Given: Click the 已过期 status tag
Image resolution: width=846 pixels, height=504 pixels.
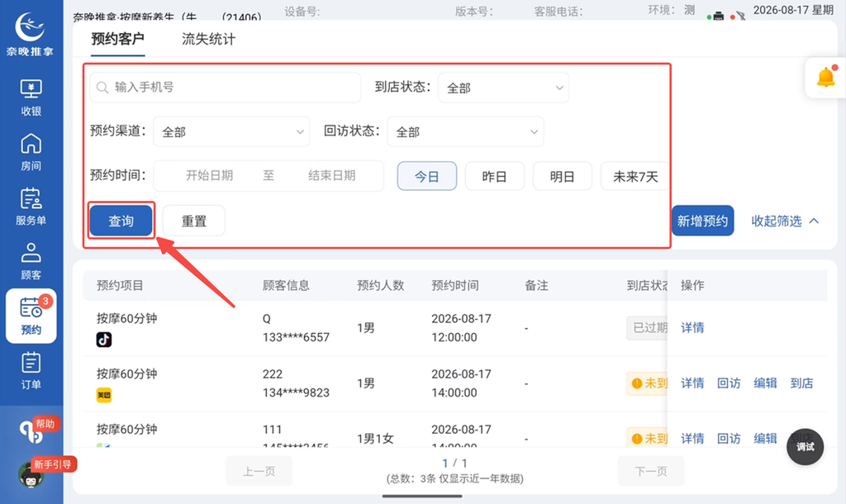Looking at the screenshot, I should tap(647, 327).
